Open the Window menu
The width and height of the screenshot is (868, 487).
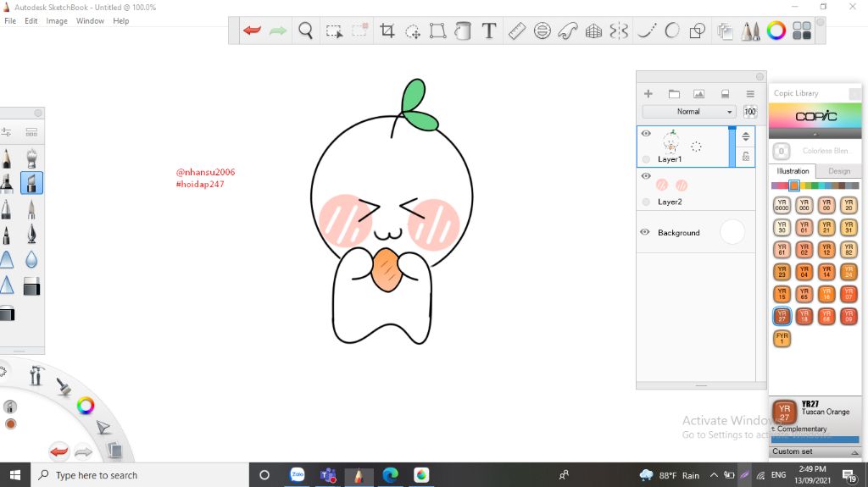90,21
